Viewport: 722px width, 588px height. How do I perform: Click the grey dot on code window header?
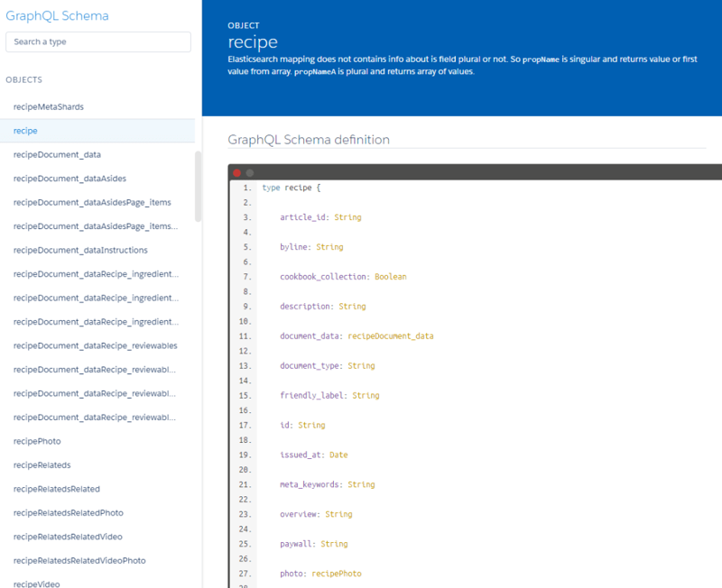(250, 173)
